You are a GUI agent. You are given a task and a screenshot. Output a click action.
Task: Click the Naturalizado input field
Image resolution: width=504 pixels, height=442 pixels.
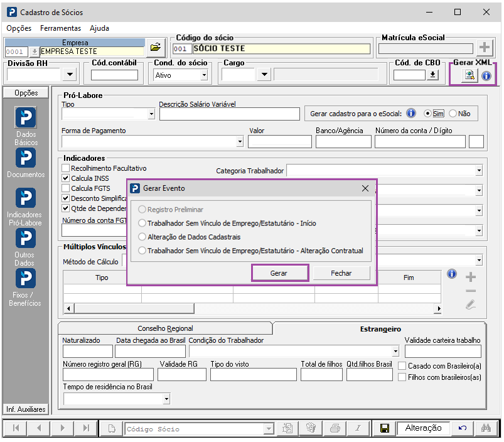87,352
